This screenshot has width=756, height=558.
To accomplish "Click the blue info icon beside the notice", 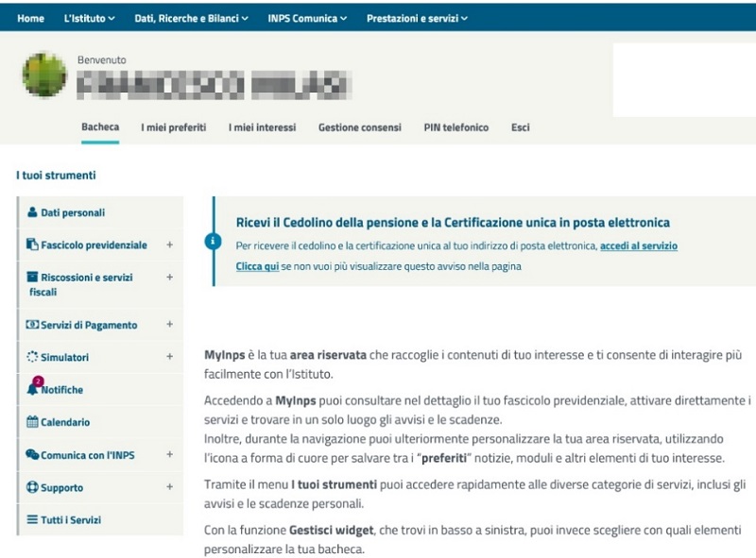I will [213, 241].
